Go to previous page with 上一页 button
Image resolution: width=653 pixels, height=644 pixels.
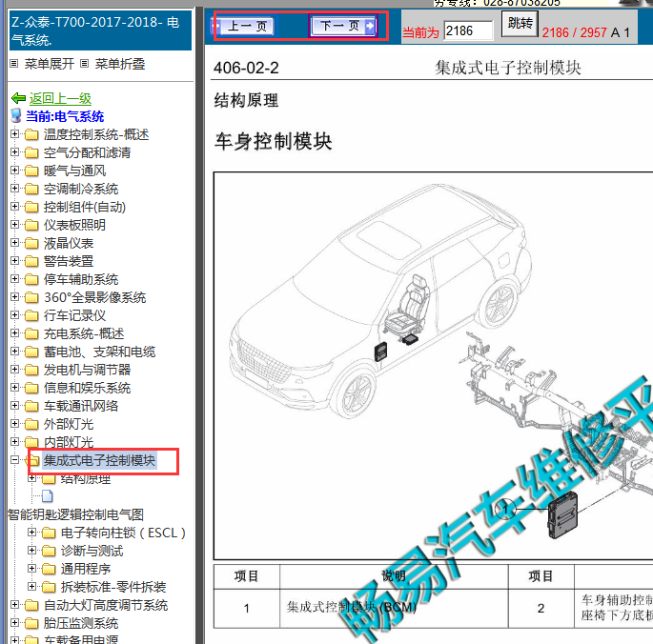click(x=244, y=27)
